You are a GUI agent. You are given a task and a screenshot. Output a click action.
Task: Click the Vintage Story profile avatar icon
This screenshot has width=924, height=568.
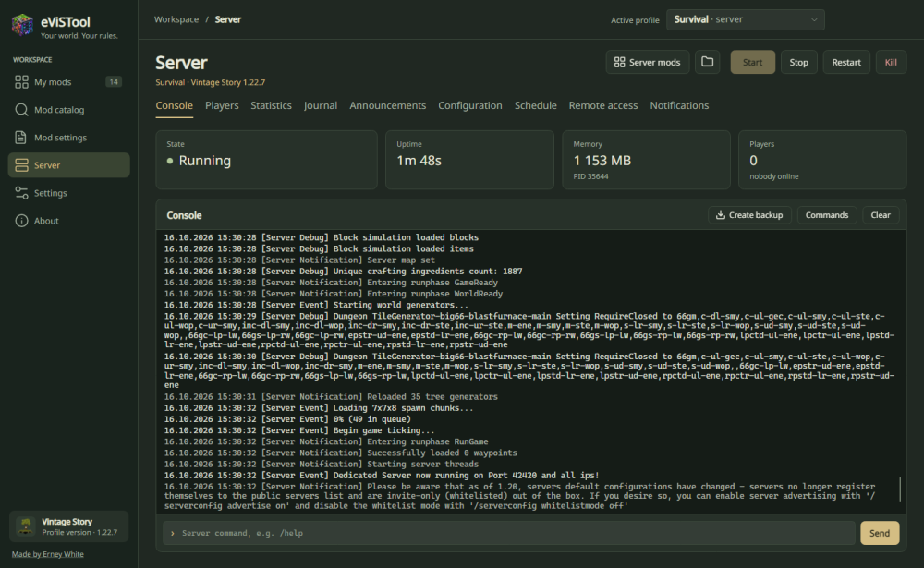25,526
